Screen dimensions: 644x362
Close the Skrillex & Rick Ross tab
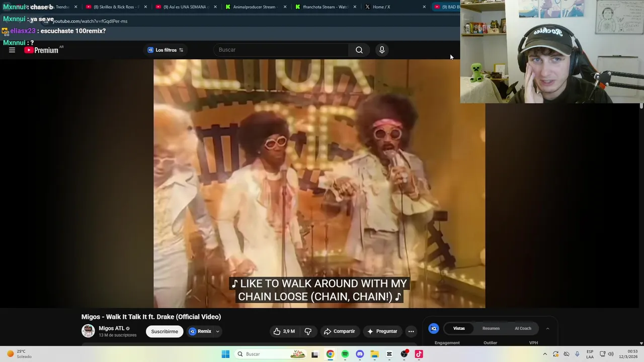tap(145, 7)
